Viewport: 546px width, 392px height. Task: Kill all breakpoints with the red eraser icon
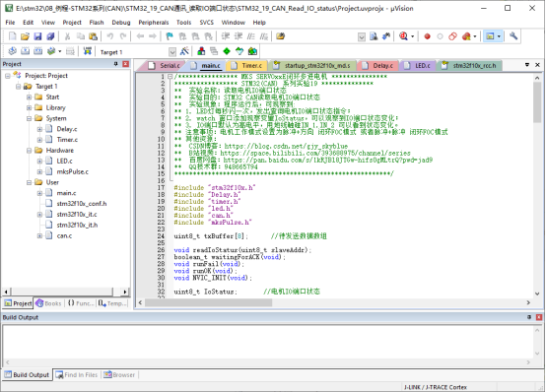point(466,36)
